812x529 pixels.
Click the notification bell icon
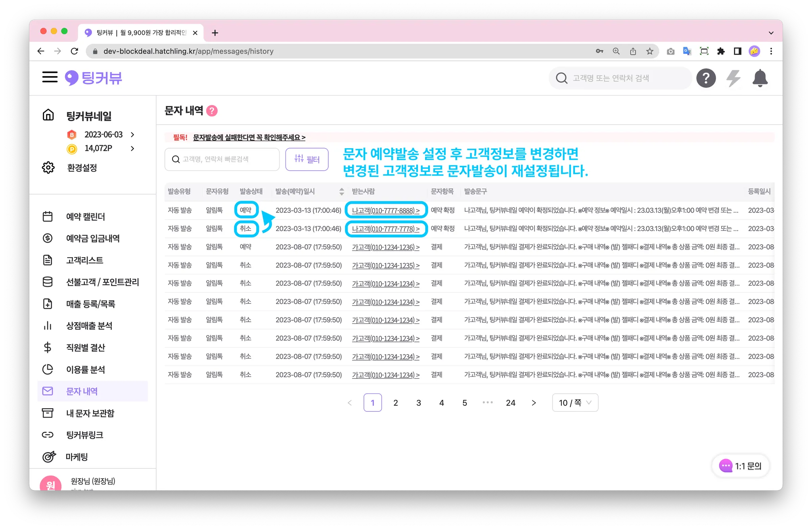pos(760,78)
